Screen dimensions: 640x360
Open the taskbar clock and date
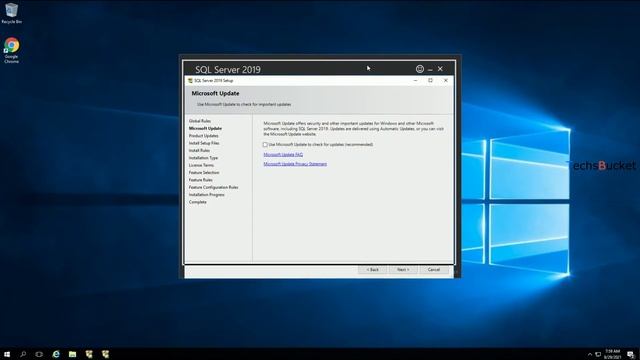[x=613, y=354]
